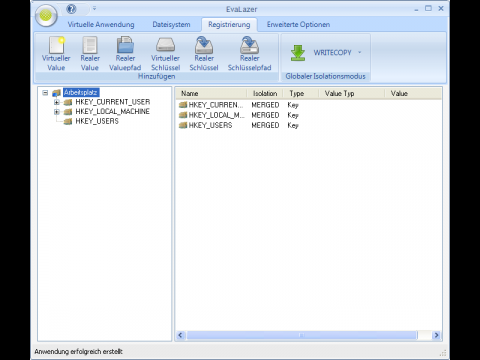The image size is (480, 360).
Task: Open the round application orb menu
Action: tap(46, 15)
